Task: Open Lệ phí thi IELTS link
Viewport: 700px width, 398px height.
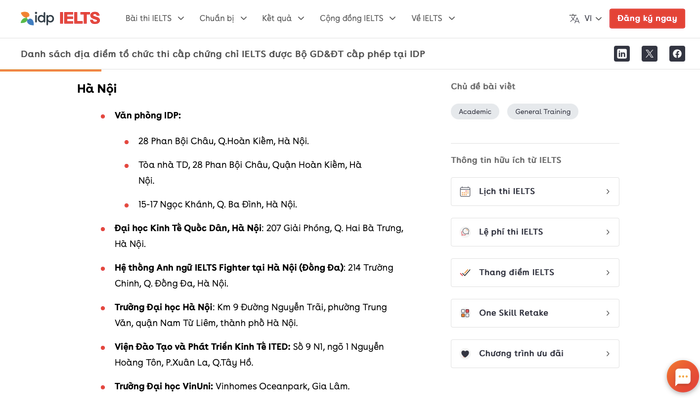Action: pos(535,232)
